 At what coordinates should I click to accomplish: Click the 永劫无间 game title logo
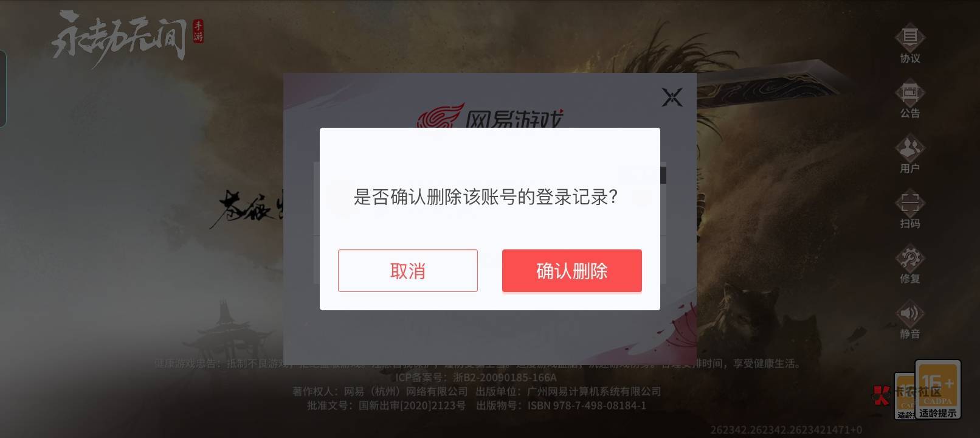[119, 35]
